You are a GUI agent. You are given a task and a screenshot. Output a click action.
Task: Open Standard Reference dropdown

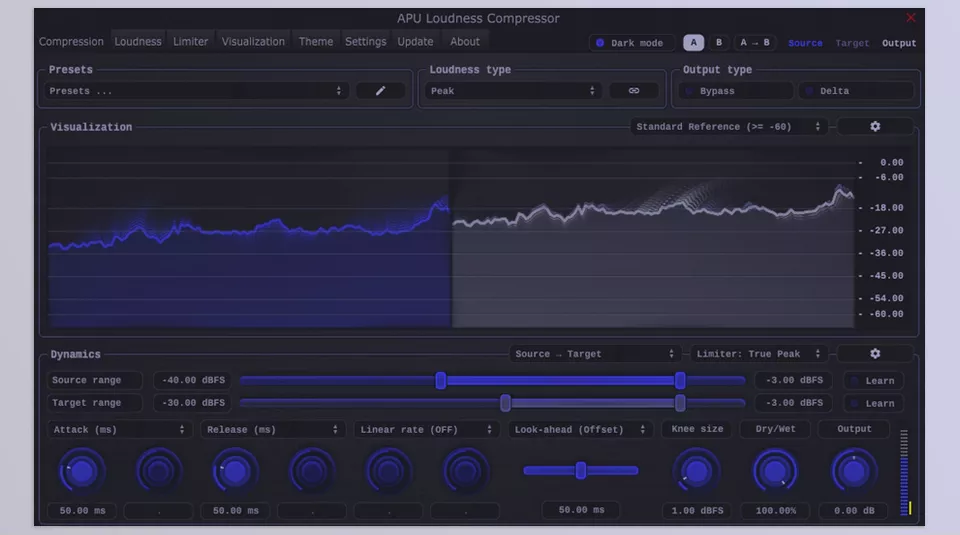pyautogui.click(x=729, y=126)
